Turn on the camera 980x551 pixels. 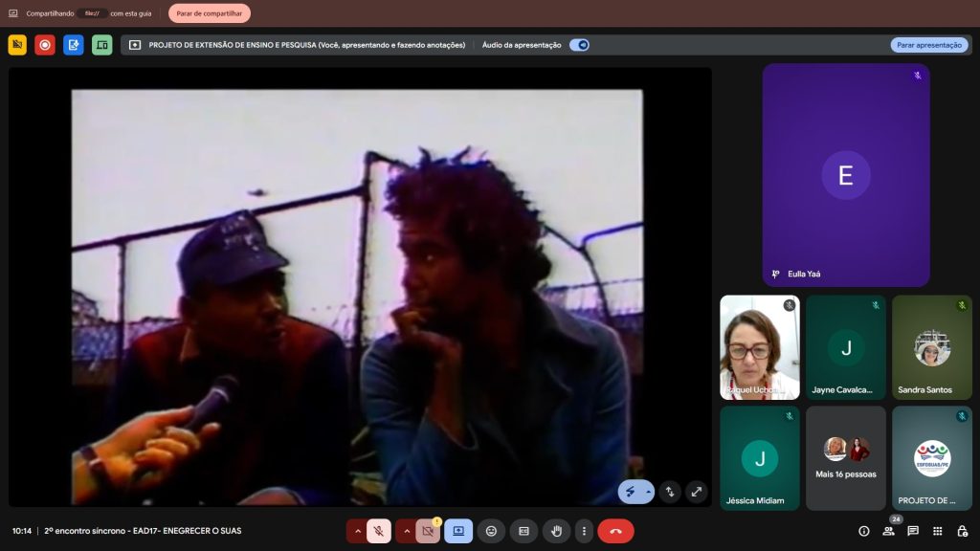click(x=428, y=531)
